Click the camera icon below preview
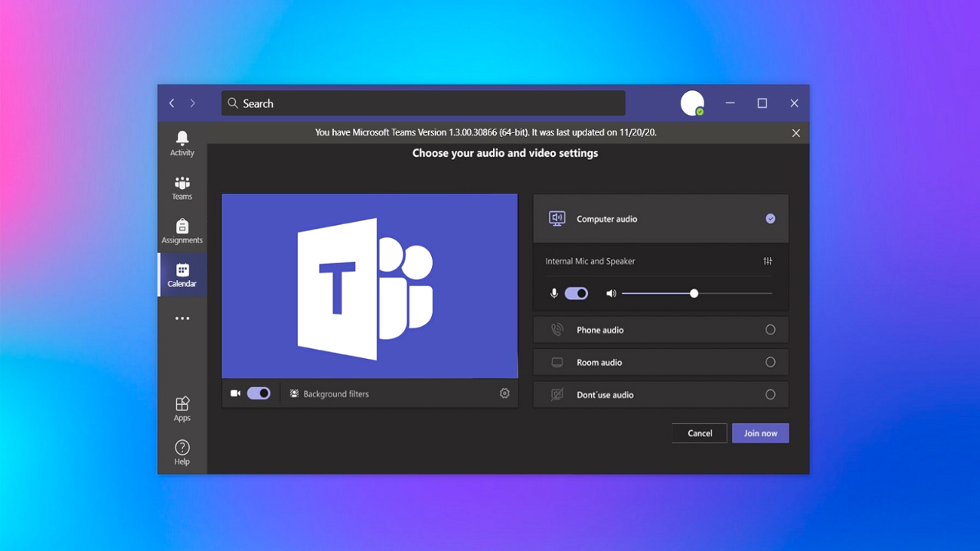This screenshot has height=551, width=980. tap(236, 393)
